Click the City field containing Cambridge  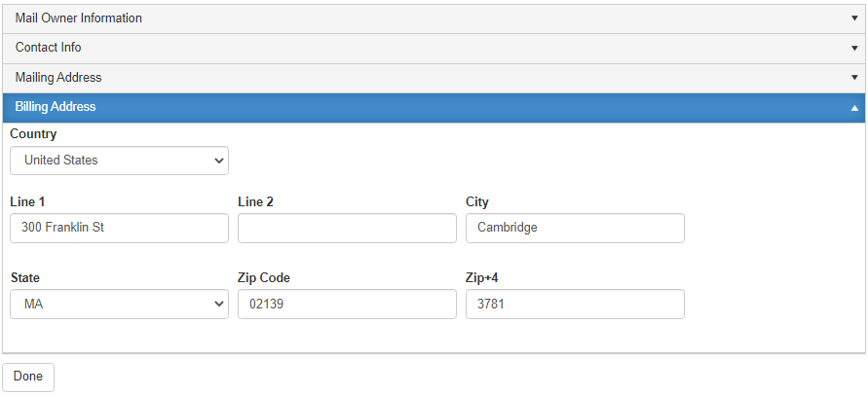coord(575,228)
